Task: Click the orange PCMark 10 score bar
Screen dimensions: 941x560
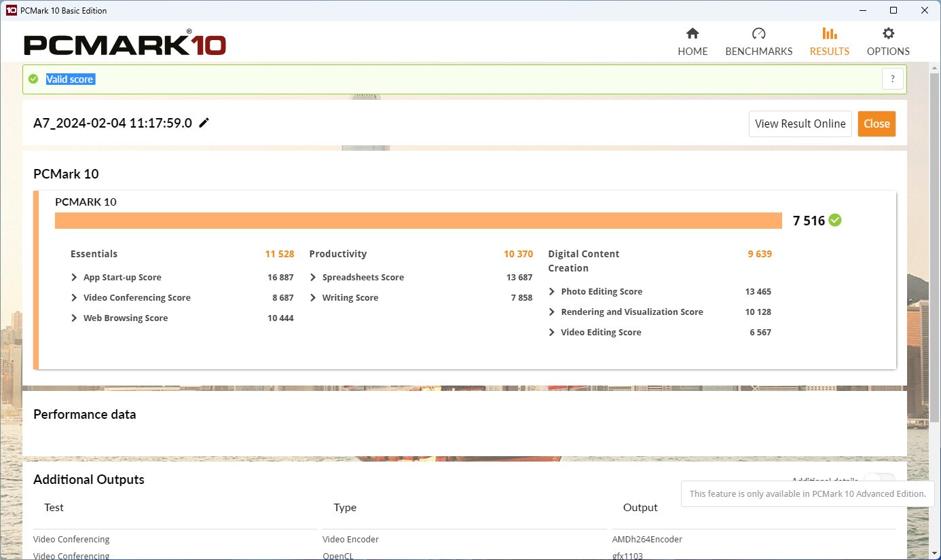Action: tap(418, 221)
